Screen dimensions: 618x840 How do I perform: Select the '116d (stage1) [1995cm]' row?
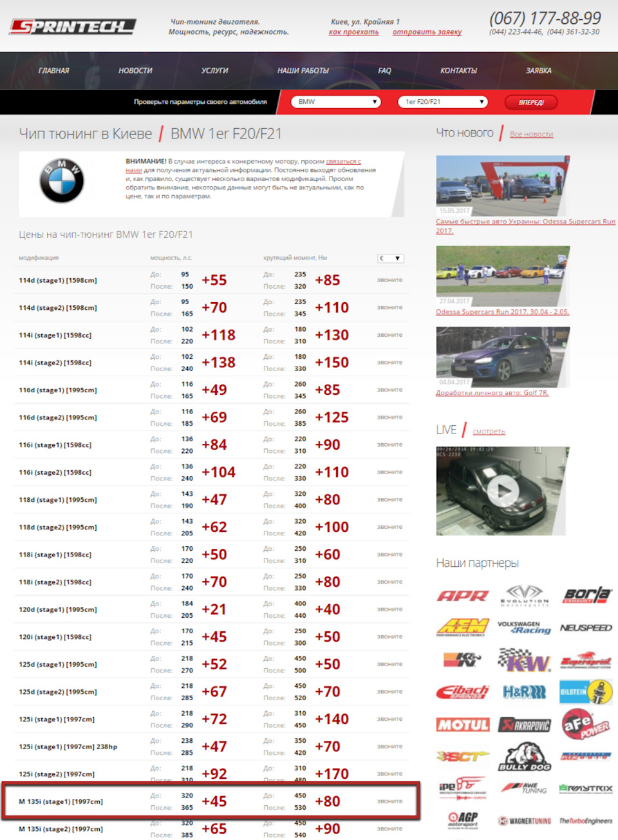tap(211, 390)
